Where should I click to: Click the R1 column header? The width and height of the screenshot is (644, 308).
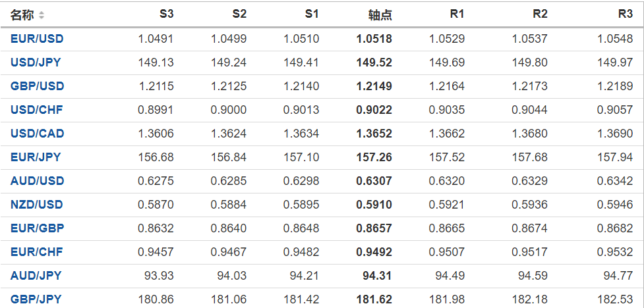click(457, 14)
